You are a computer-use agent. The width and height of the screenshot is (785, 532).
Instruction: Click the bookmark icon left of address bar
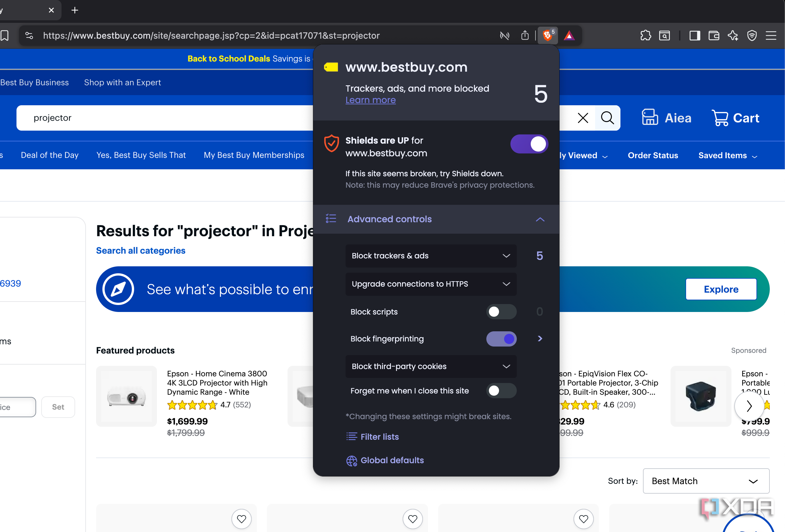pyautogui.click(x=5, y=36)
